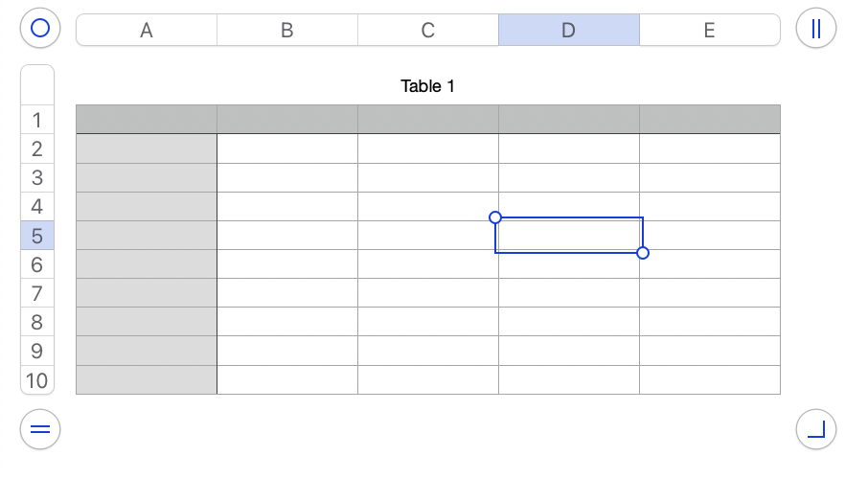Select row 10 header
The image size is (868, 479).
[37, 380]
